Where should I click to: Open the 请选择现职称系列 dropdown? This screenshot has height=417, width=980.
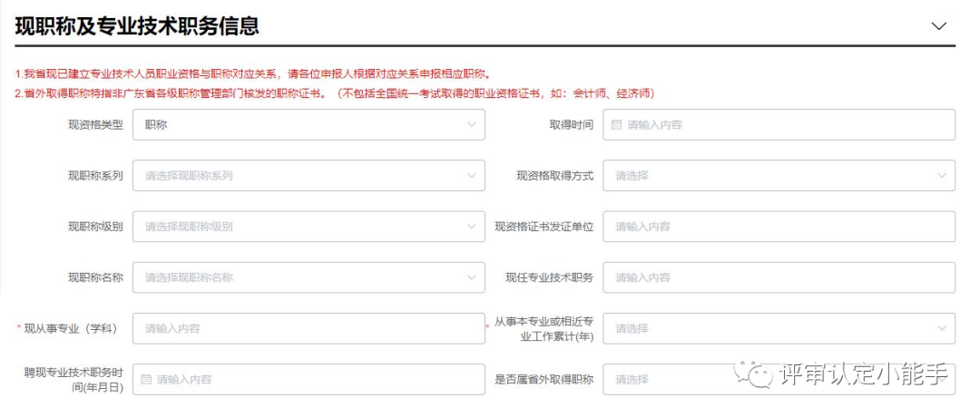click(309, 176)
